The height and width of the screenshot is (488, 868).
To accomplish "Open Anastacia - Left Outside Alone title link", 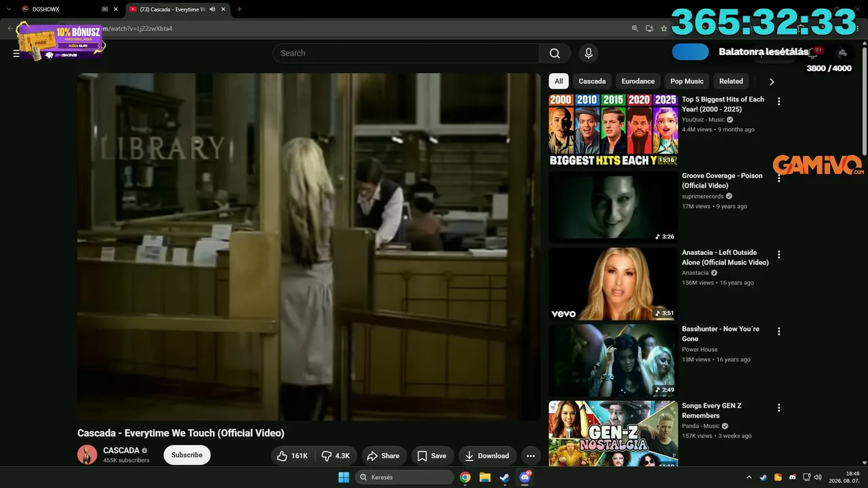I will [726, 258].
